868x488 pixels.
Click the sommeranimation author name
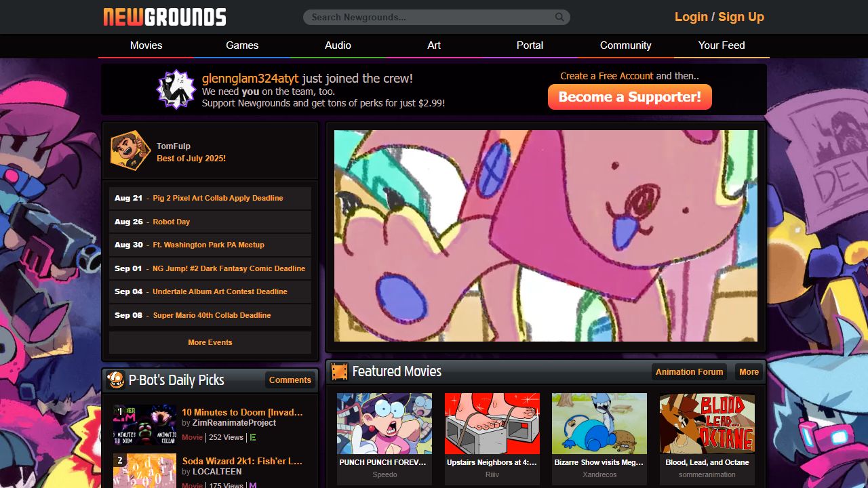coord(707,474)
